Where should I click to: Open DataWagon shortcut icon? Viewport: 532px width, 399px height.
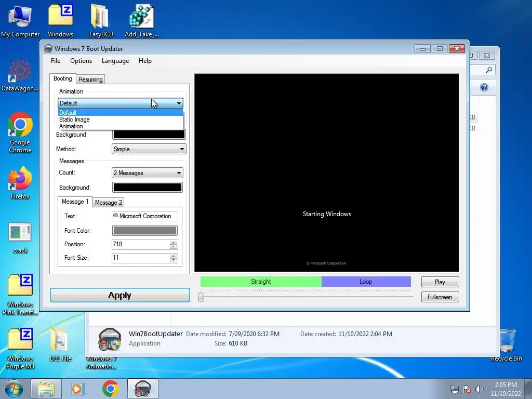click(x=20, y=75)
